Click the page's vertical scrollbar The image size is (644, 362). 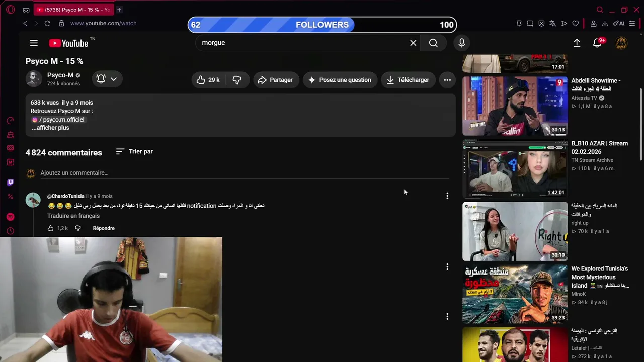click(641, 124)
